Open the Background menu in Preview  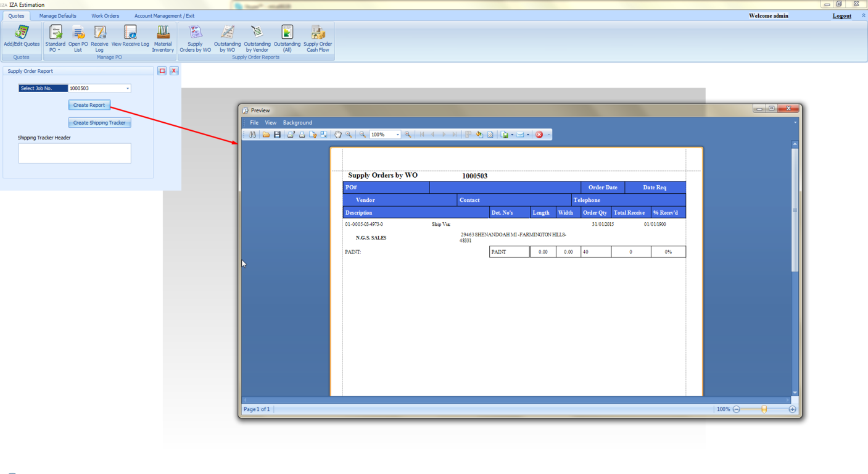[x=297, y=123]
